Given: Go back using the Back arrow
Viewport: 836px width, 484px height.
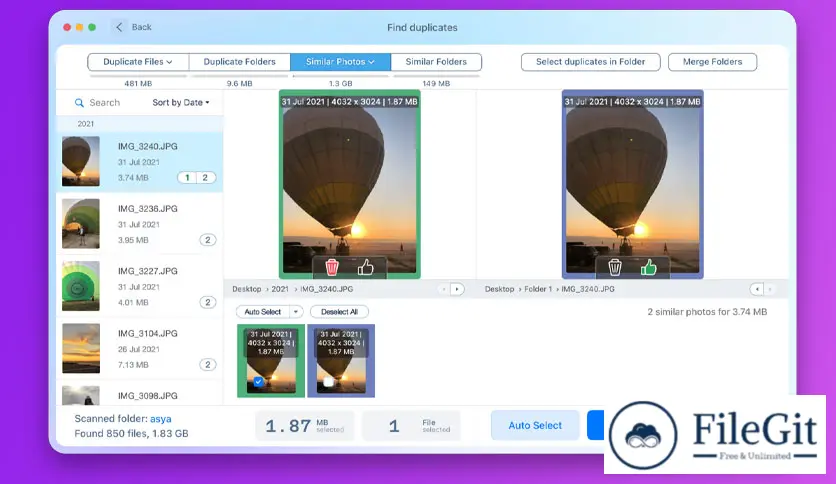Looking at the screenshot, I should (x=119, y=27).
